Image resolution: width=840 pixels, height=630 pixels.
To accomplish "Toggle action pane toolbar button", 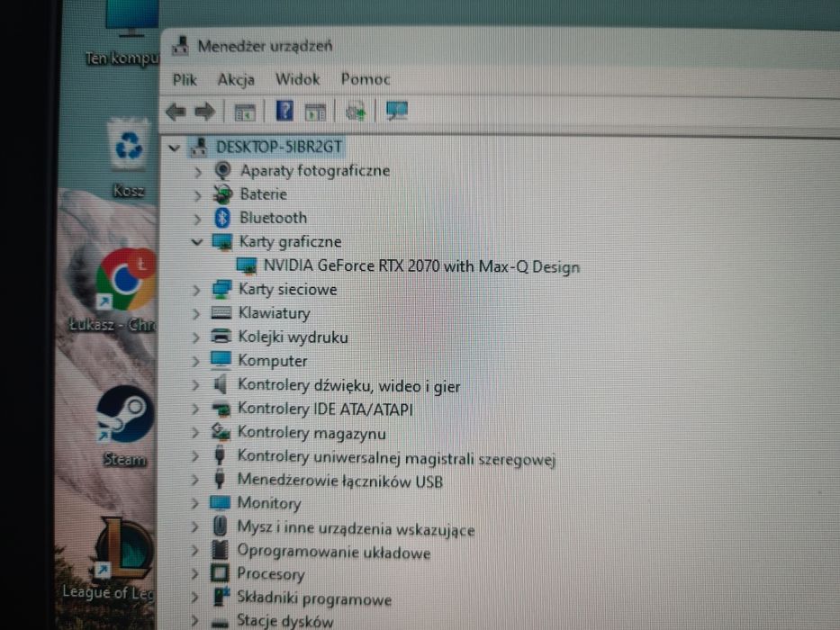I will click(315, 112).
